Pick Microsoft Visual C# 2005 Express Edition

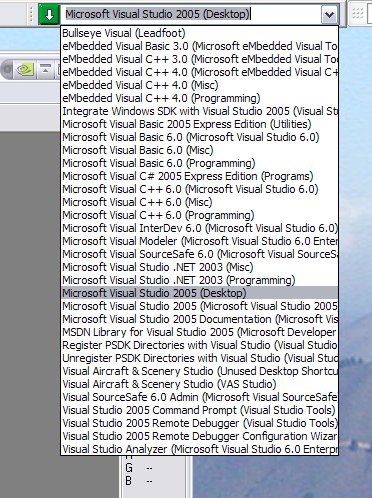coord(200,176)
